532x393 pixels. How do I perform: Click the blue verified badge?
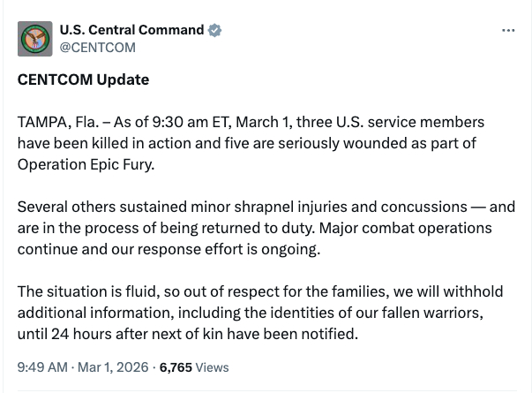214,30
